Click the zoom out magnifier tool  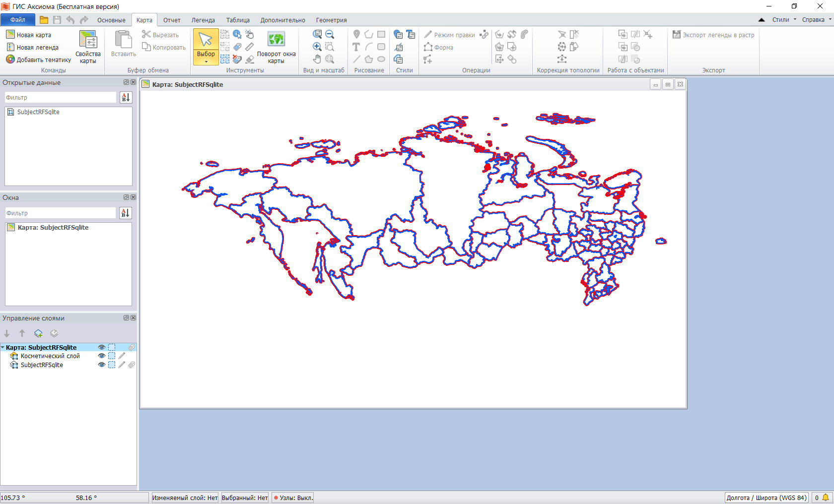(330, 34)
